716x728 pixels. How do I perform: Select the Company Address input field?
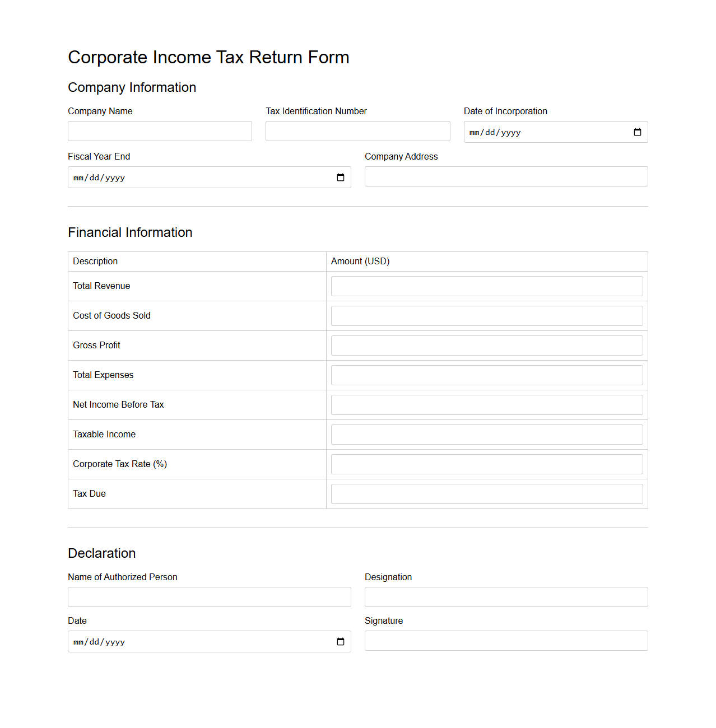coord(505,176)
